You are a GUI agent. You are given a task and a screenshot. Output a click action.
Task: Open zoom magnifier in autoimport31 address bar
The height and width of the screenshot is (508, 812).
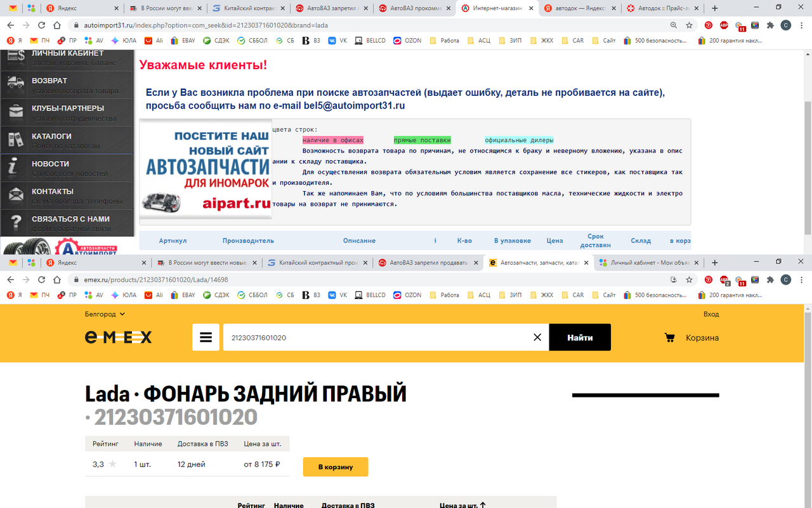[674, 25]
